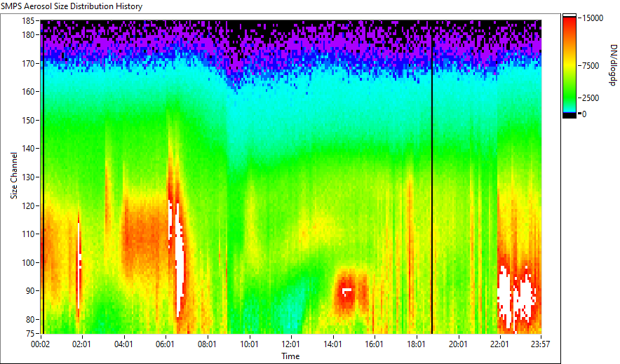Click the 90 size channel tick label
Image resolution: width=620 pixels, height=364 pixels.
pyautogui.click(x=29, y=291)
